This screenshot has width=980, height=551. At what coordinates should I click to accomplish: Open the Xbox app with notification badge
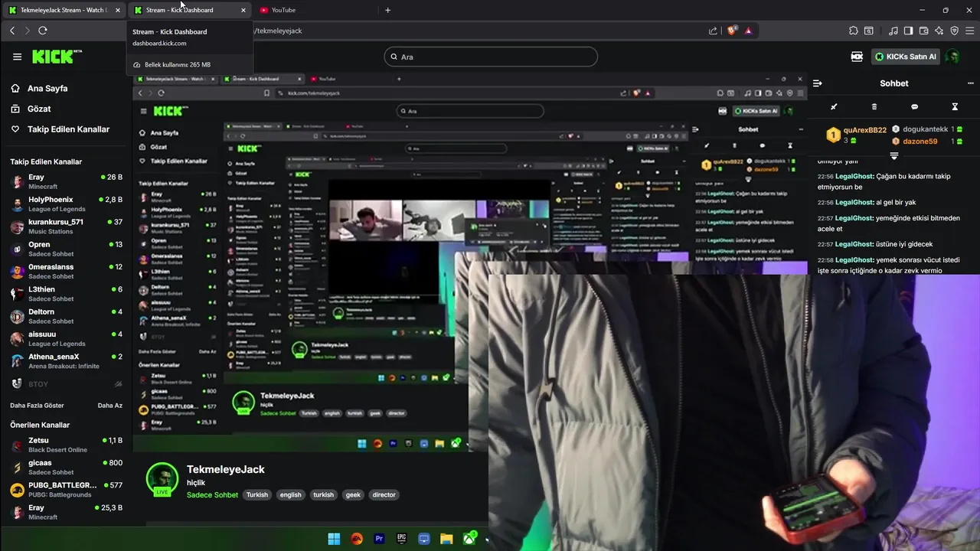point(469,538)
